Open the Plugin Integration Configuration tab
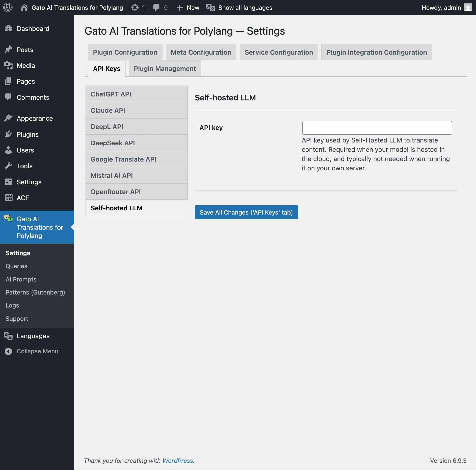The height and width of the screenshot is (470, 476). (x=376, y=52)
